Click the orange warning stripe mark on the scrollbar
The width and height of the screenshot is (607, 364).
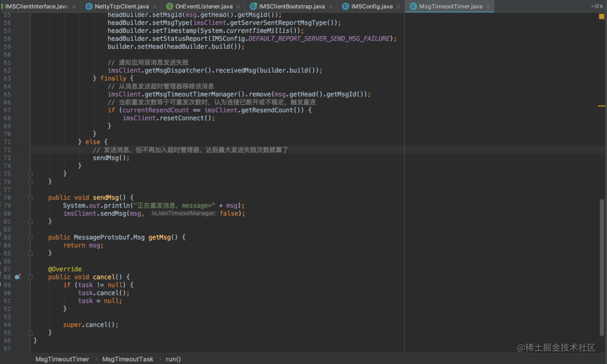pyautogui.click(x=602, y=106)
